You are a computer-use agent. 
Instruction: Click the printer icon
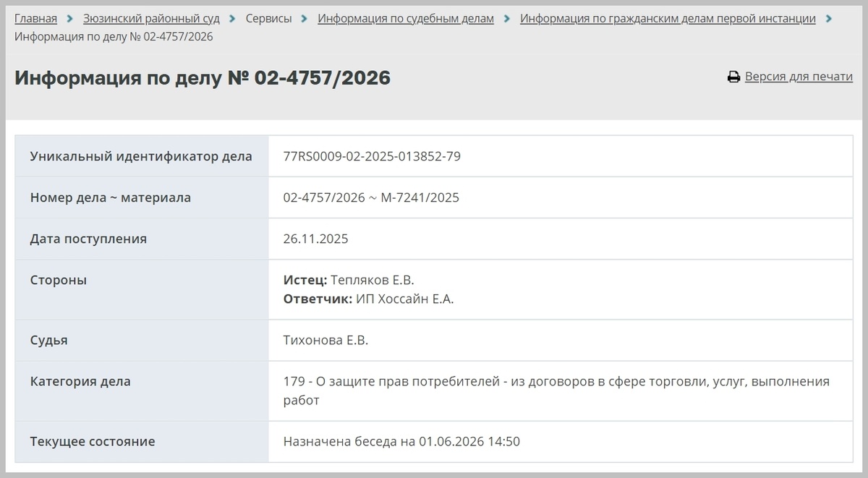733,77
